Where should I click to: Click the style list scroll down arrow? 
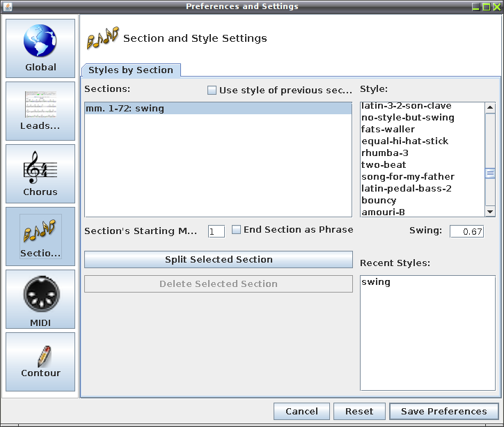490,211
